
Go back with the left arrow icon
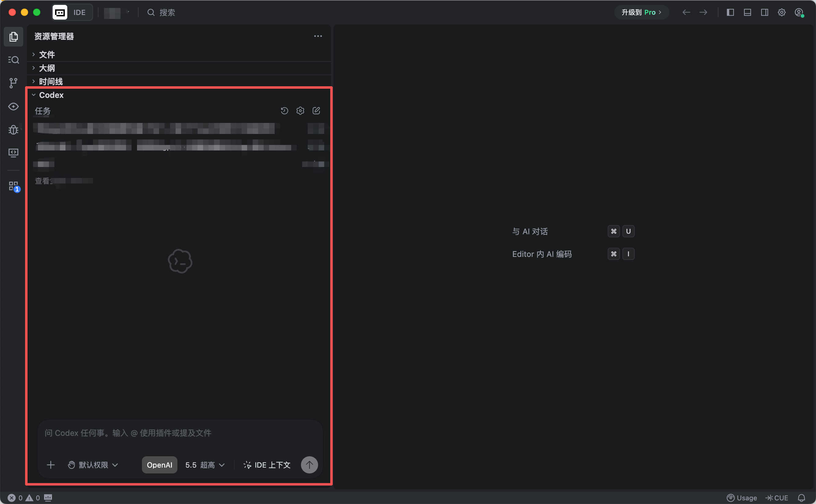point(686,12)
